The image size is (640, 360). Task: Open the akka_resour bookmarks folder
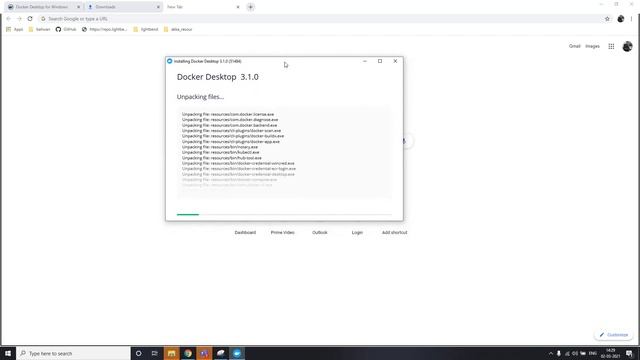click(x=178, y=29)
